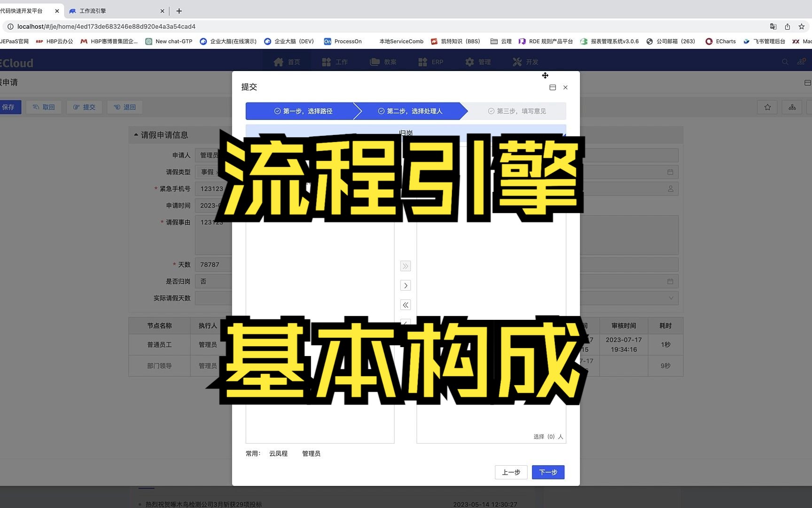Pick common user 云凤程
Image resolution: width=812 pixels, height=508 pixels.
pos(278,453)
